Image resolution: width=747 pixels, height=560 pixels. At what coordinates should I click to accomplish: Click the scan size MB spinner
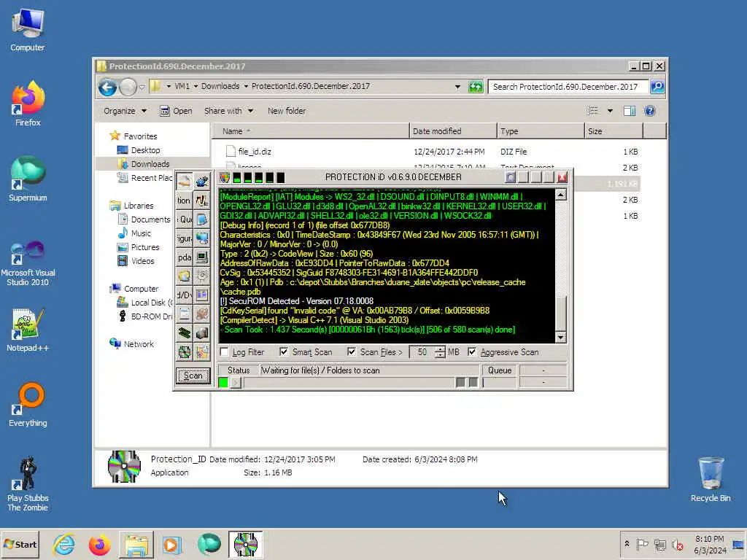(x=440, y=352)
